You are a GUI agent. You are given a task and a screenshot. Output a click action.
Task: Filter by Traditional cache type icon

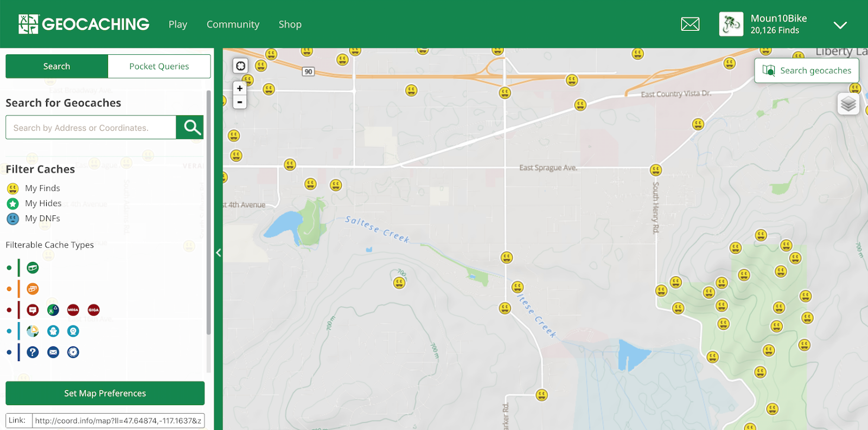(x=33, y=268)
